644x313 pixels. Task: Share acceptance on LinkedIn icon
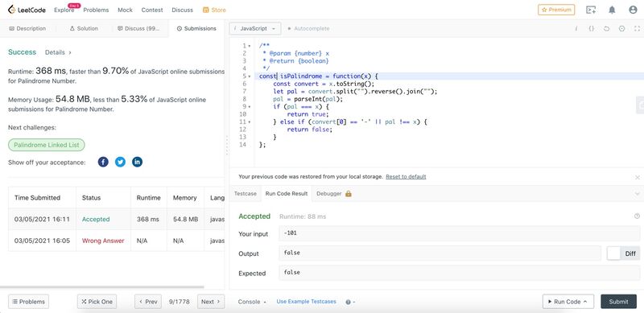(x=137, y=162)
